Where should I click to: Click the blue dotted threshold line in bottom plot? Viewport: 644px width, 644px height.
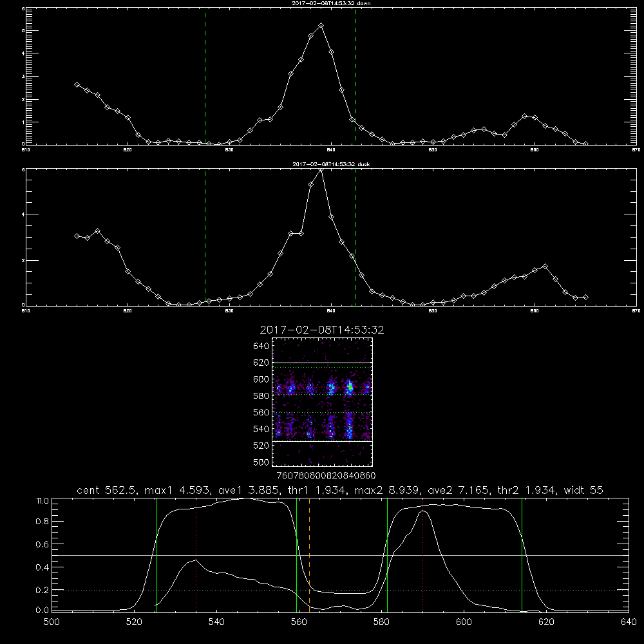pos(340,591)
